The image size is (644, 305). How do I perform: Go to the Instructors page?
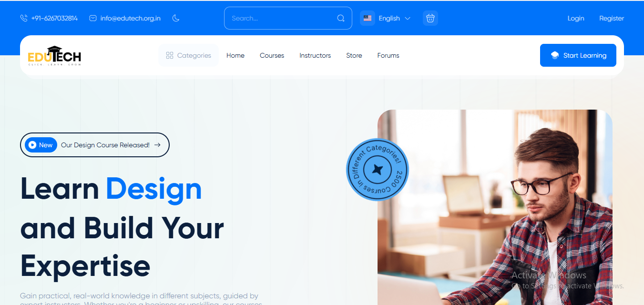pos(315,55)
